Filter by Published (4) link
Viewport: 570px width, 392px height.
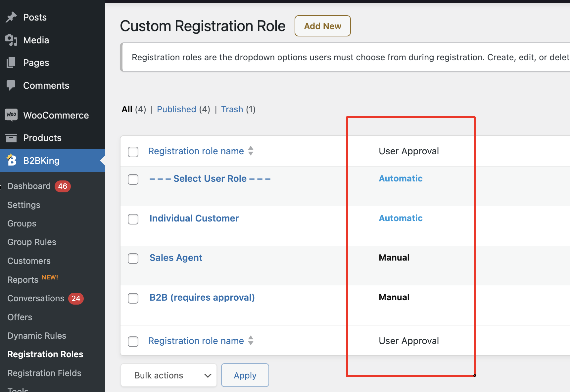pos(183,109)
